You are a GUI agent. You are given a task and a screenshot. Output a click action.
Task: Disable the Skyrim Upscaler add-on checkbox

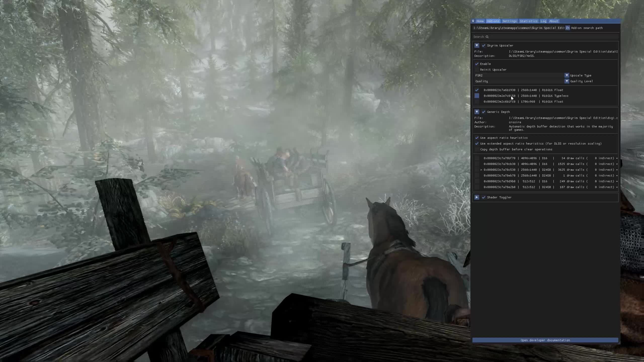tap(484, 46)
